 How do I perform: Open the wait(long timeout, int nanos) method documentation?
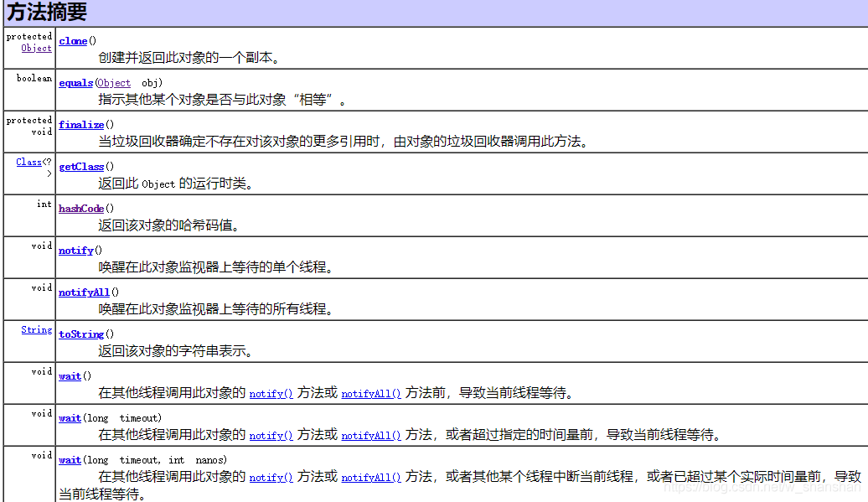tap(70, 459)
